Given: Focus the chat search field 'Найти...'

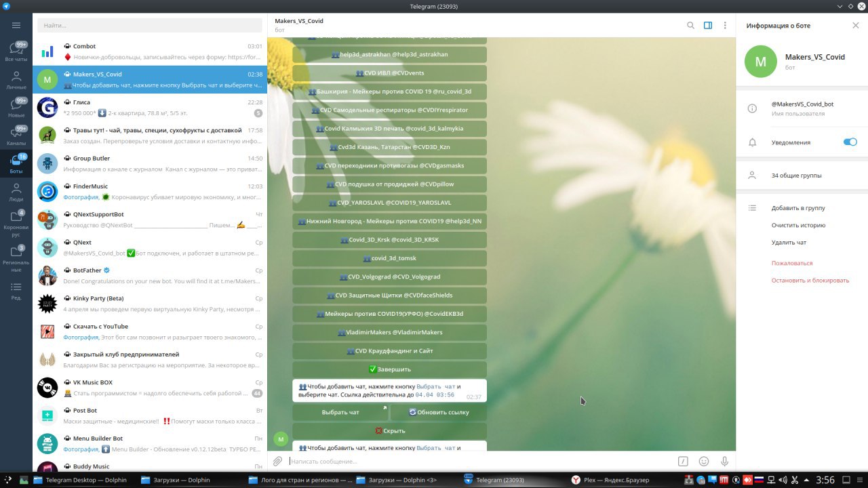Looking at the screenshot, I should click(x=150, y=25).
